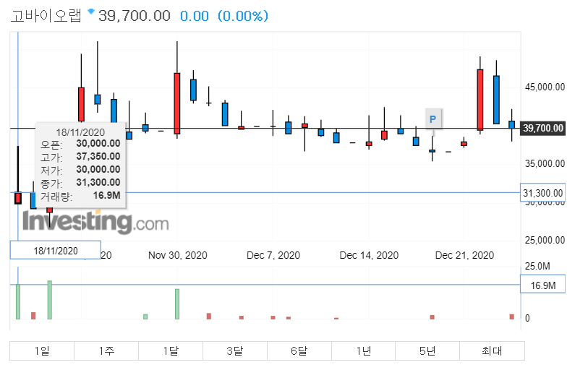Click the 45,000.00 price axis label

click(x=545, y=87)
